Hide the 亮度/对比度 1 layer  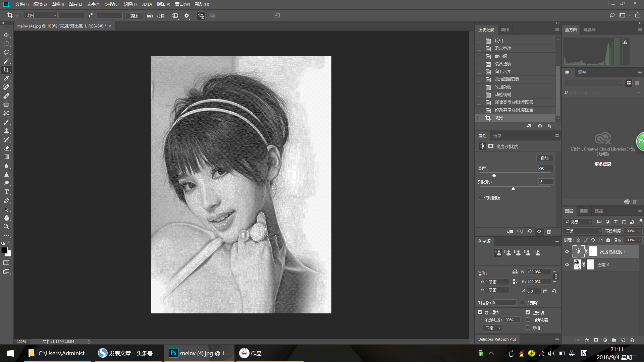point(567,252)
